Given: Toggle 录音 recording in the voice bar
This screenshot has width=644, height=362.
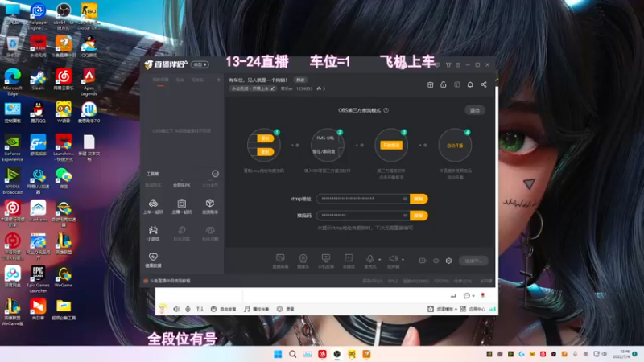Looking at the screenshot, I should coord(286,309).
